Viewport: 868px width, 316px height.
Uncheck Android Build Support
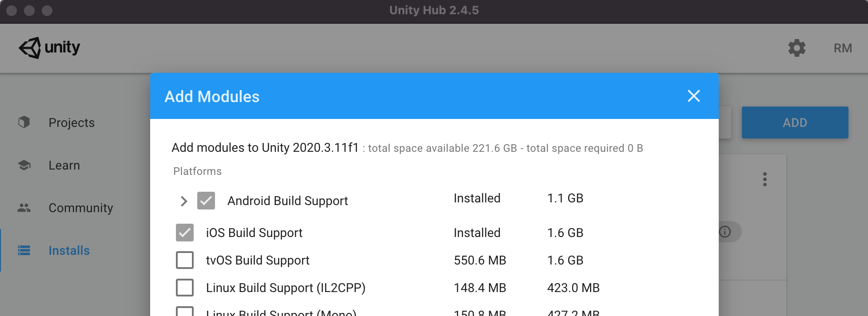(x=205, y=201)
